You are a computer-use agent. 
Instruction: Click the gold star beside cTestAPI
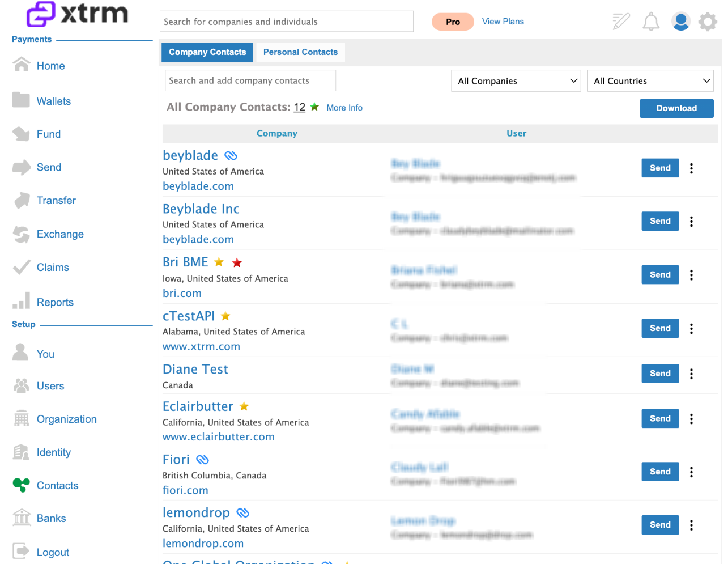[225, 316]
